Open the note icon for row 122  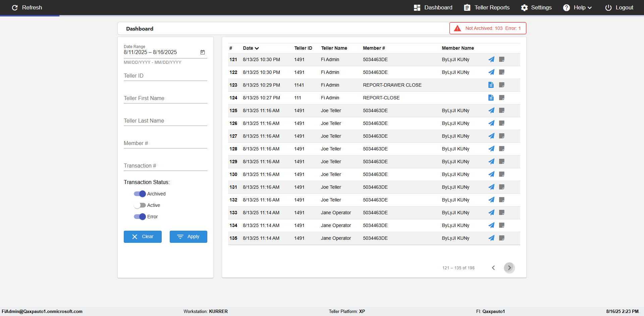pyautogui.click(x=502, y=72)
